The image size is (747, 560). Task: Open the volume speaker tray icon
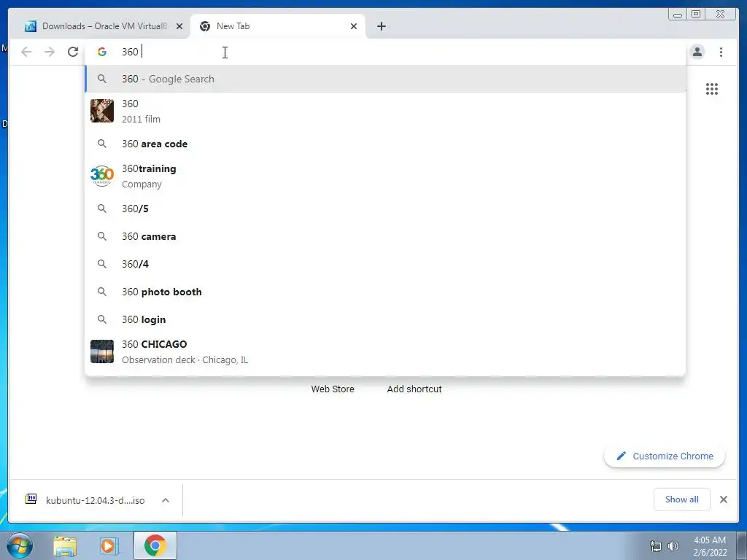(x=673, y=547)
